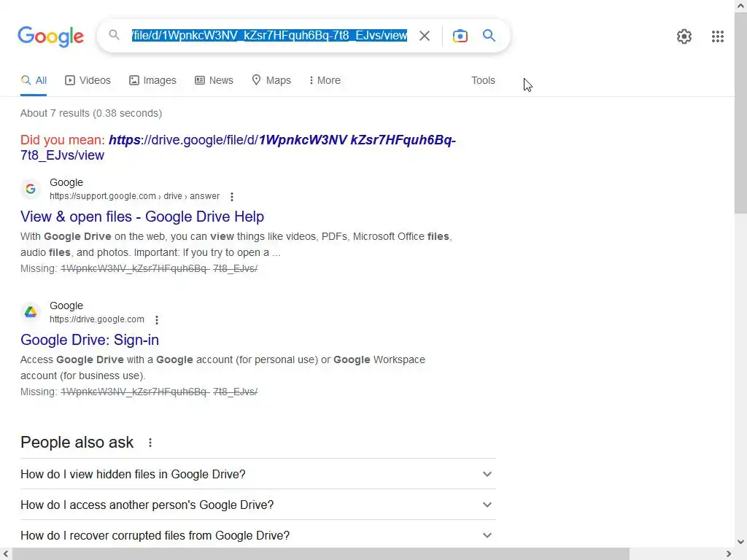Open "View & open files - Google Drive Help" link
The height and width of the screenshot is (560, 747).
coord(142,217)
